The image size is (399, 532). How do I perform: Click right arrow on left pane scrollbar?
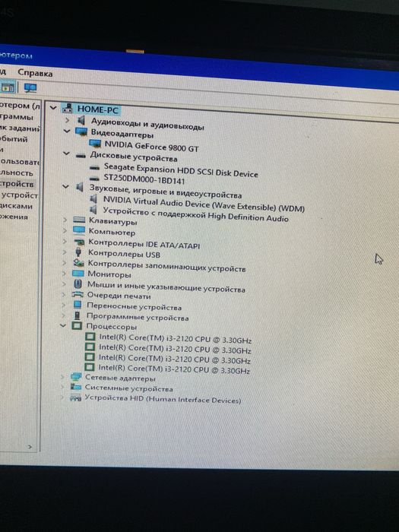[x=30, y=447]
